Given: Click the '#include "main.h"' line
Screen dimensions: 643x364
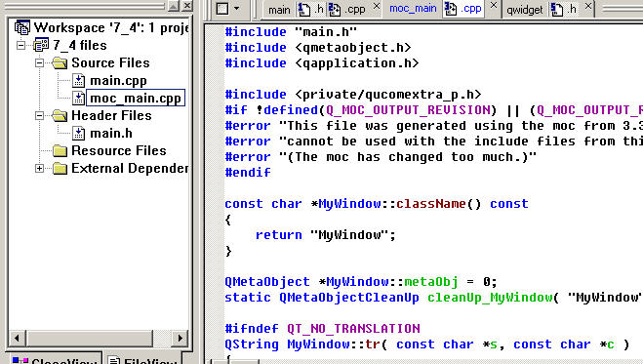Looking at the screenshot, I should tap(291, 31).
